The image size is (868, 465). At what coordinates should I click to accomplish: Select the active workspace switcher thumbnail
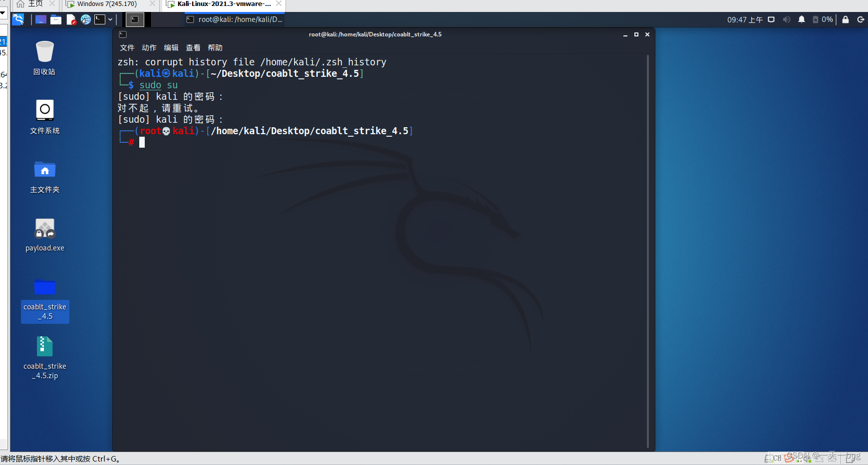point(135,19)
